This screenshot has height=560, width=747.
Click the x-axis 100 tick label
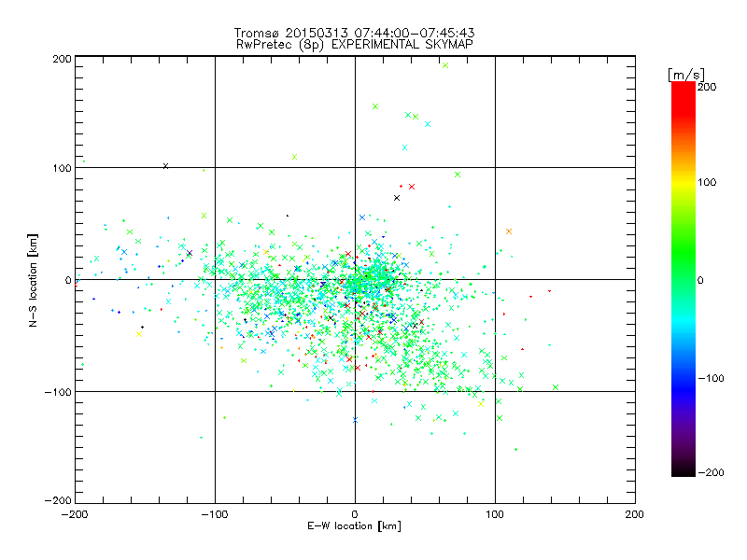tap(495, 515)
